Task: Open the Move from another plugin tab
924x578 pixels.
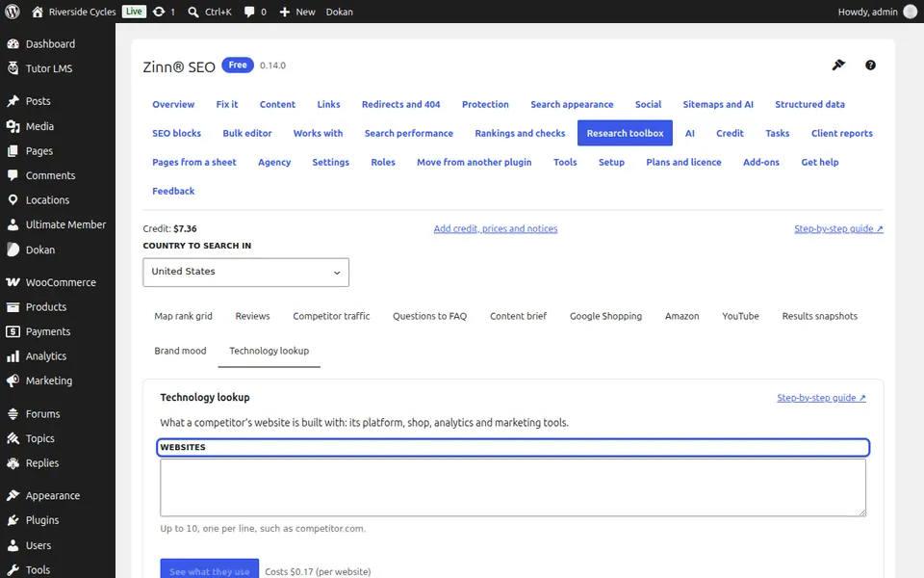Action: tap(474, 162)
